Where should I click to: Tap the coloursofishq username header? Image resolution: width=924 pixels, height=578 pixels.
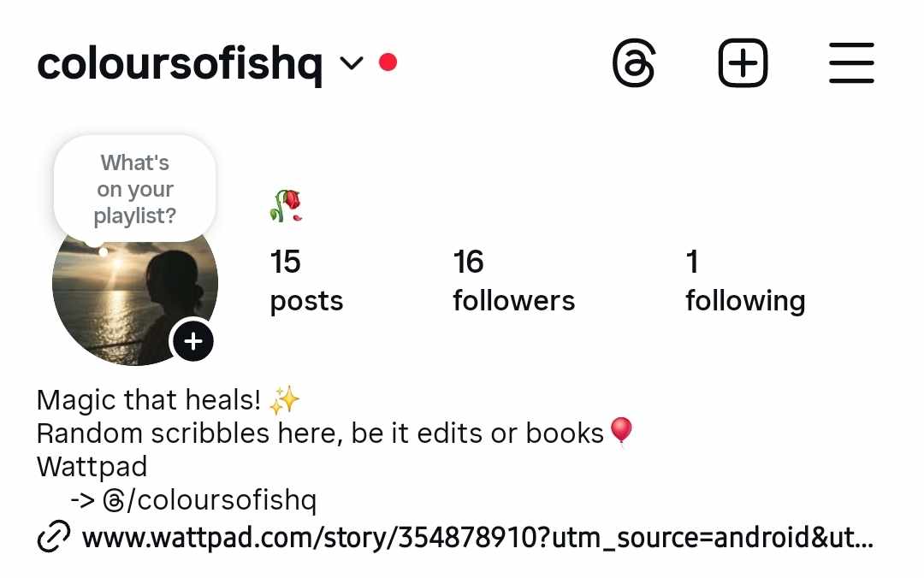tap(180, 63)
